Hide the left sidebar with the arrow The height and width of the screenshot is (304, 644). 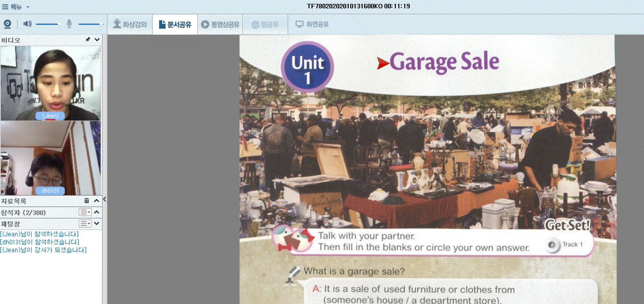(x=104, y=199)
